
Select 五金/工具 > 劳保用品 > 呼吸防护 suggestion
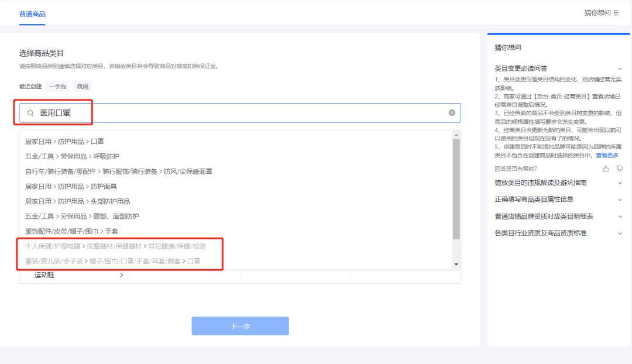(72, 156)
